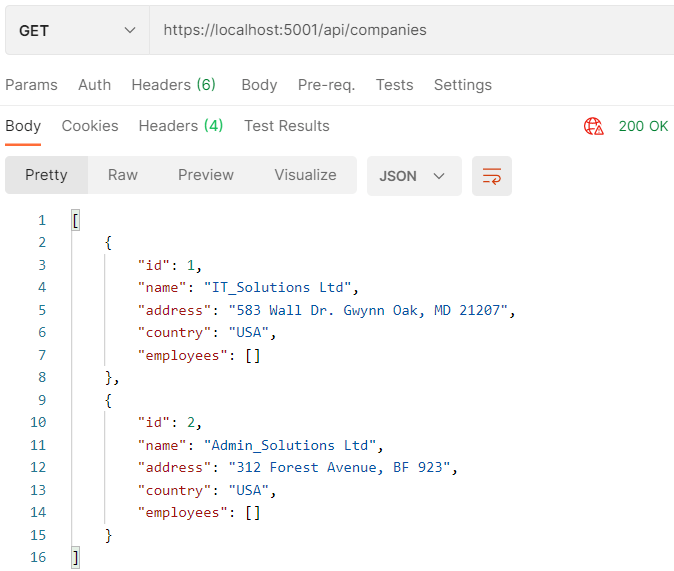Collapse the object starting on line 2
Image resolution: width=674 pixels, height=571 pixels.
(108, 243)
